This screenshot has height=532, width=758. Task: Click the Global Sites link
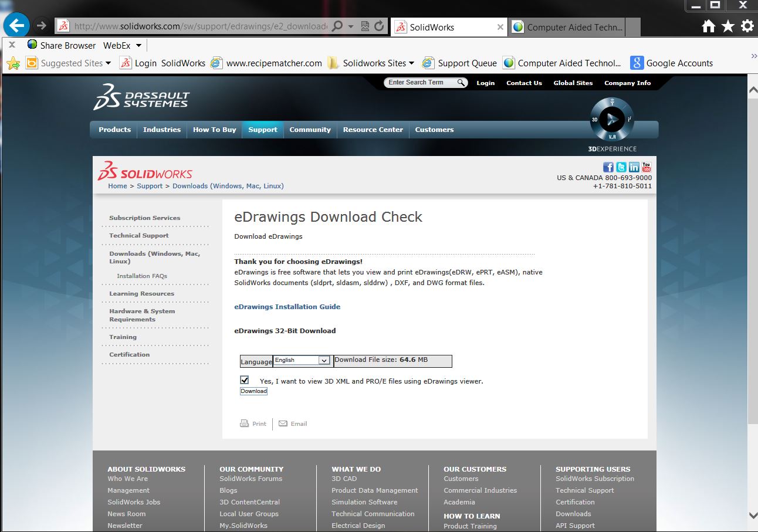click(573, 83)
